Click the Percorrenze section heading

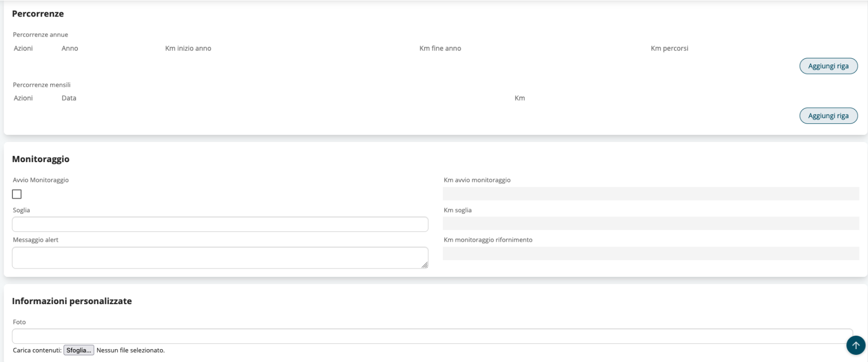[38, 14]
